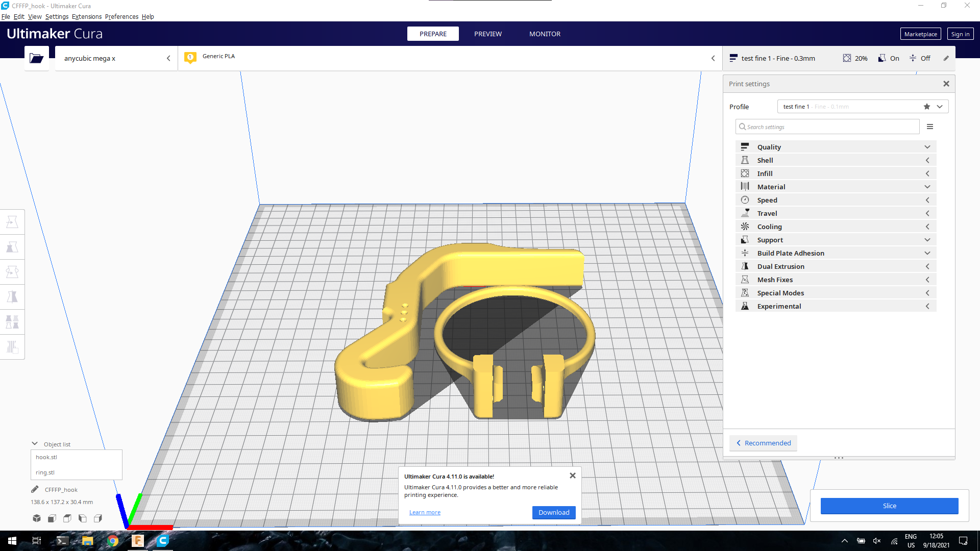
Task: Collapse the Object list
Action: [35, 444]
